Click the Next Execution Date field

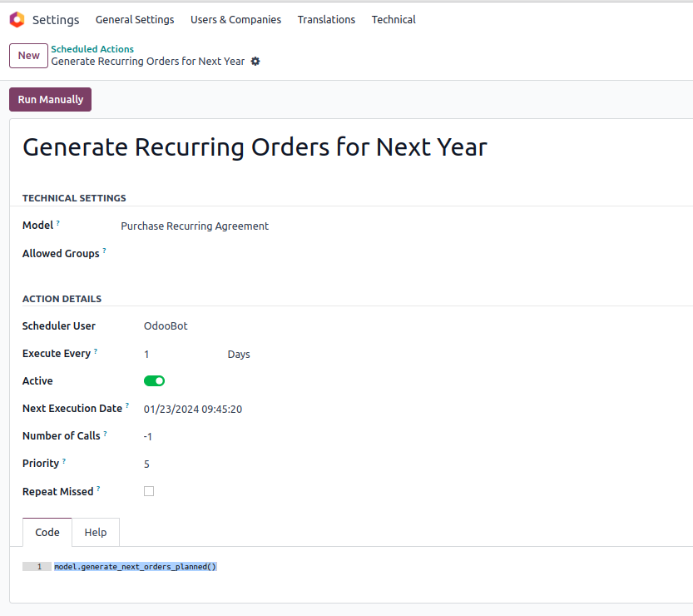(x=193, y=409)
